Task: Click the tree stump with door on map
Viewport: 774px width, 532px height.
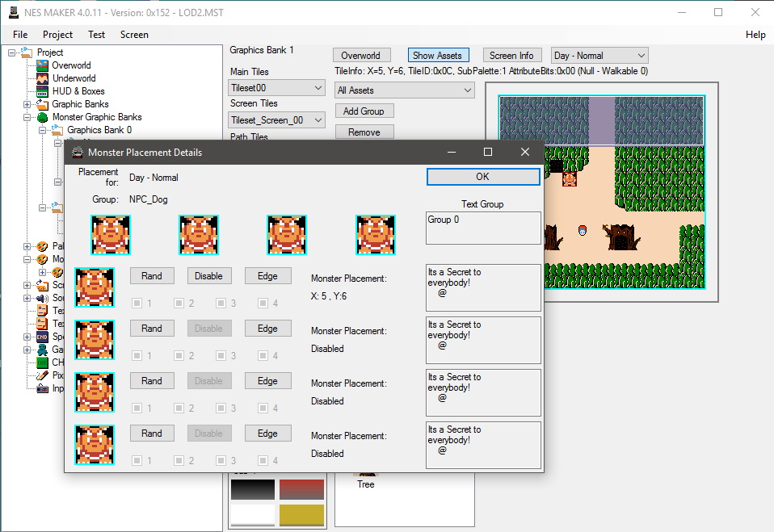Action: 620,237
